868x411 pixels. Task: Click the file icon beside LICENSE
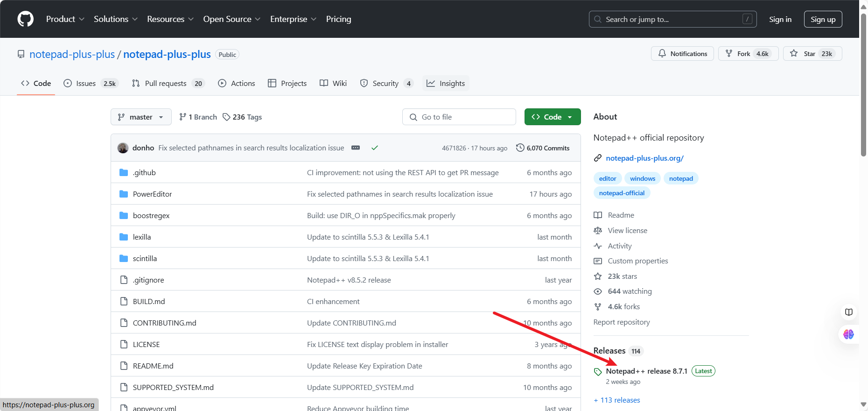[x=124, y=344]
